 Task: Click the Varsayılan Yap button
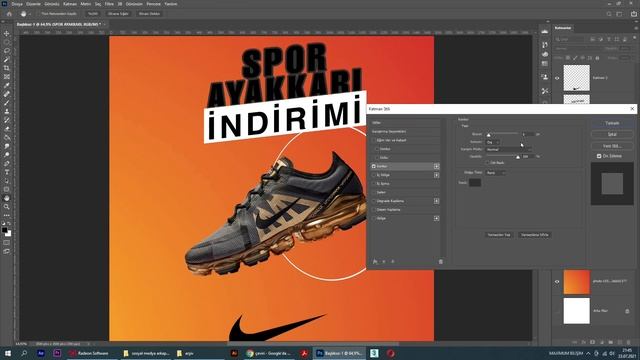(499, 235)
